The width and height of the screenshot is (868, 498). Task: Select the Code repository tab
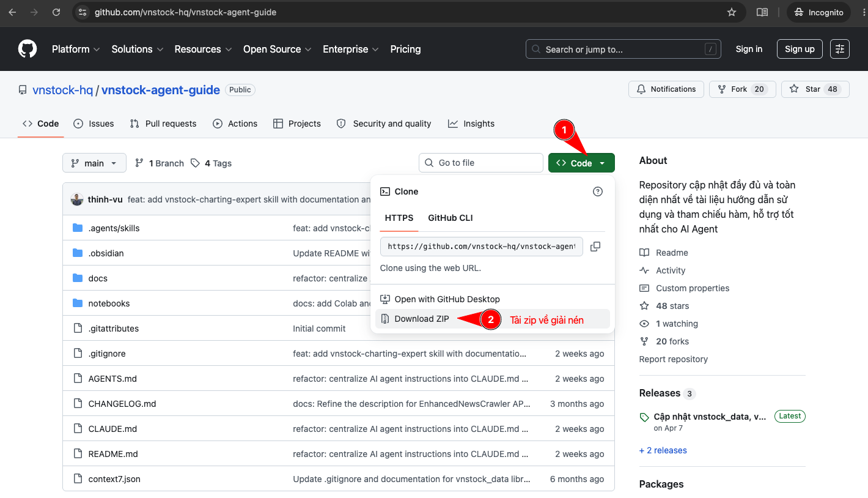[x=41, y=124]
